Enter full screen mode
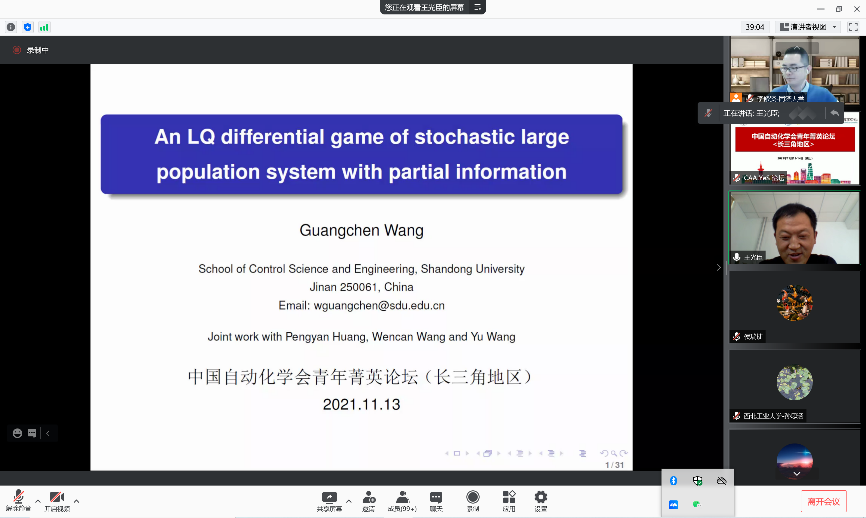 tap(853, 27)
